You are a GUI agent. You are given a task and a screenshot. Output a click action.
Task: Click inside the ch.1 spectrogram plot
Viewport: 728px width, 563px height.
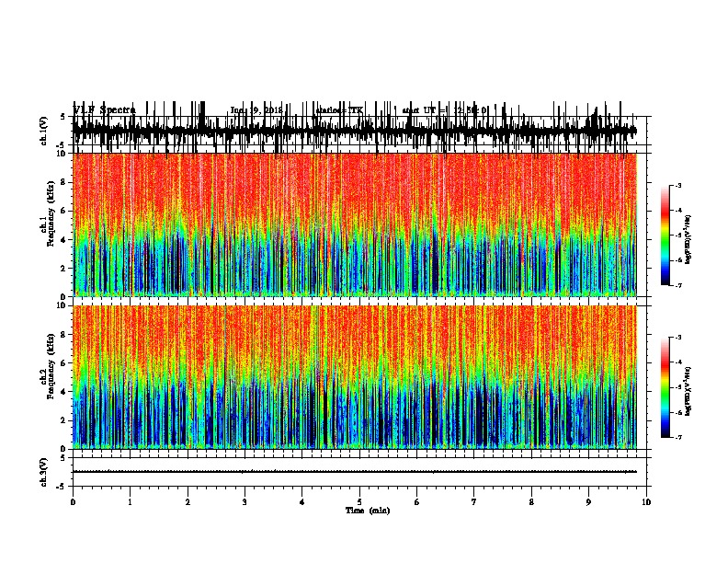(x=355, y=224)
